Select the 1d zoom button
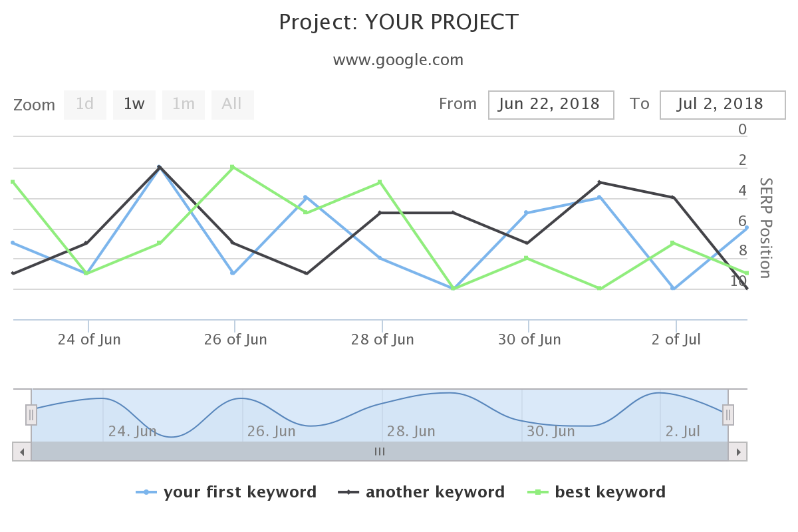This screenshot has width=798, height=532. [85, 105]
